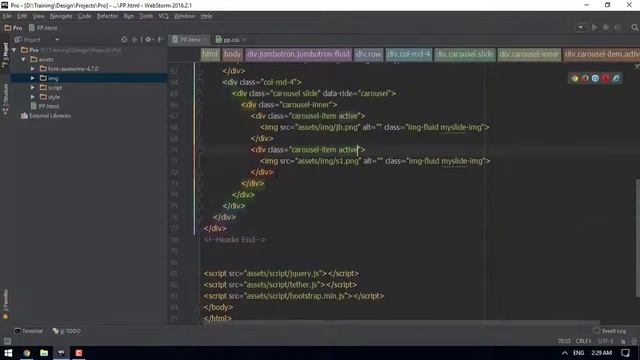The height and width of the screenshot is (360, 640).
Task: Open the Window menu
Action: tap(184, 16)
